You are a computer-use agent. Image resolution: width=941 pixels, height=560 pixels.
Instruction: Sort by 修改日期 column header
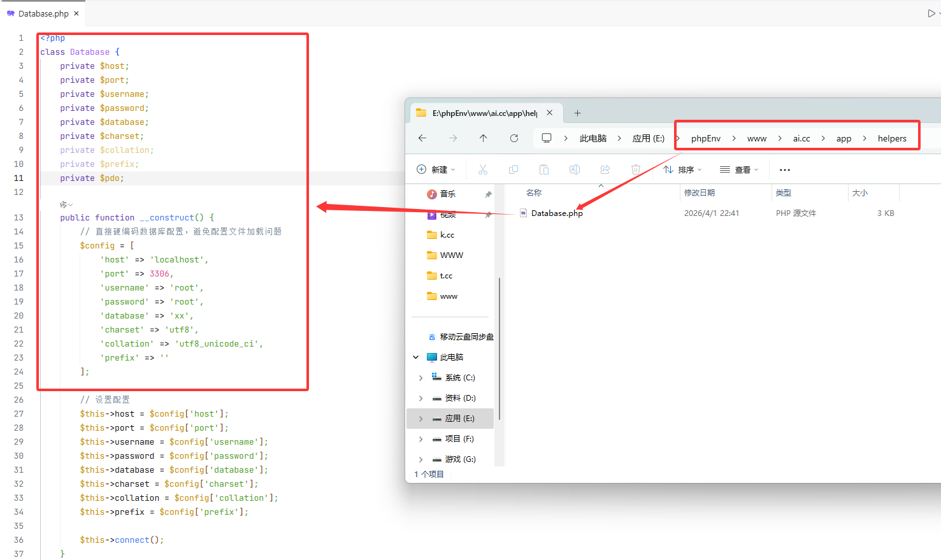point(700,193)
